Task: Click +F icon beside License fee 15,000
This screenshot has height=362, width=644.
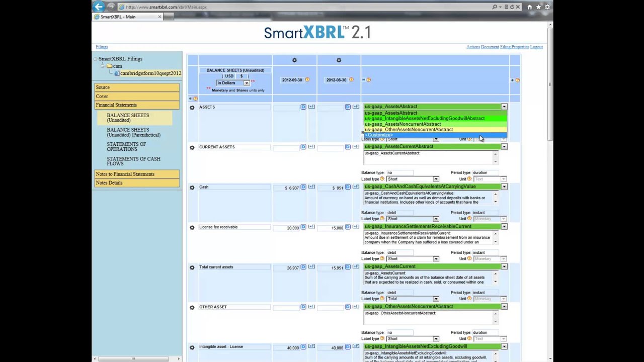Action: pyautogui.click(x=356, y=227)
